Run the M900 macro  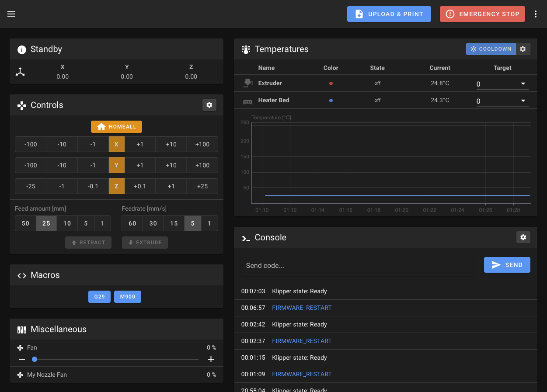point(128,297)
